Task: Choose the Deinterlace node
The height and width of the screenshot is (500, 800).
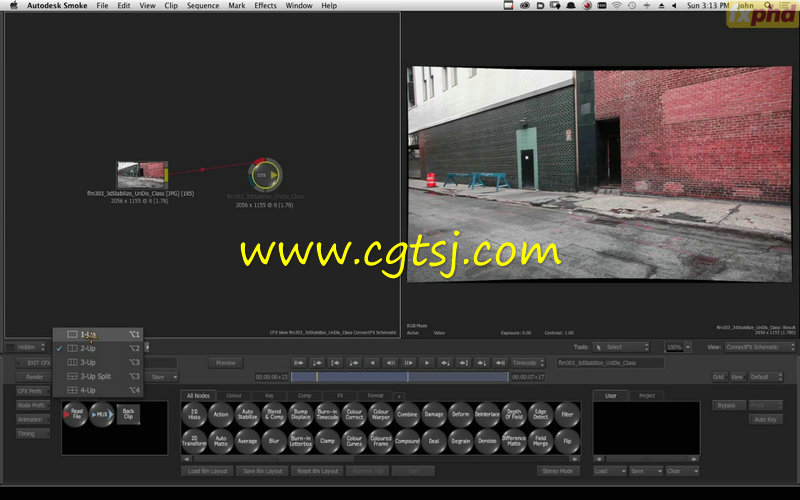Action: click(487, 414)
